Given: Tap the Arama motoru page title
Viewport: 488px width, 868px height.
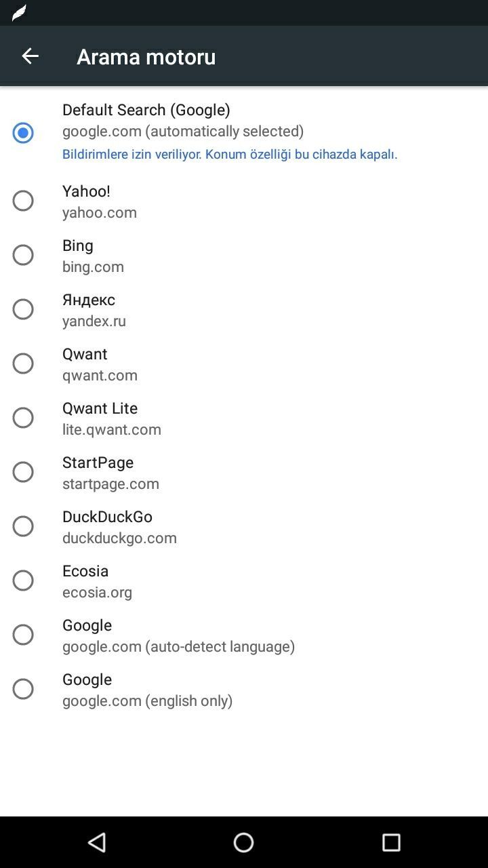Looking at the screenshot, I should 146,56.
